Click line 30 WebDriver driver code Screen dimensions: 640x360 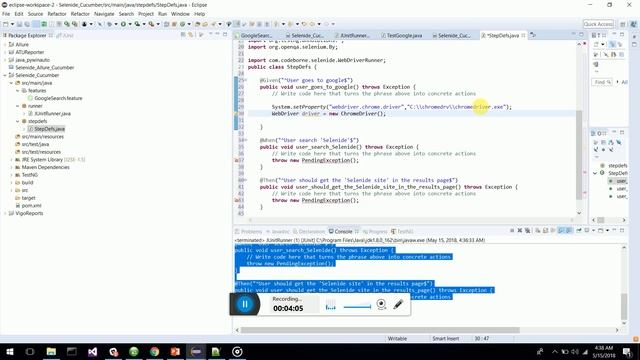(329, 113)
